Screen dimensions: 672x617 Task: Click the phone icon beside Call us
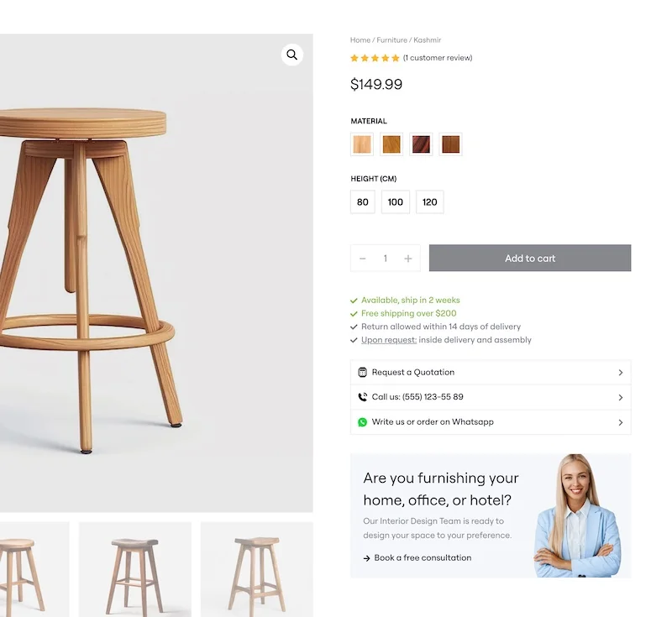[x=362, y=397]
